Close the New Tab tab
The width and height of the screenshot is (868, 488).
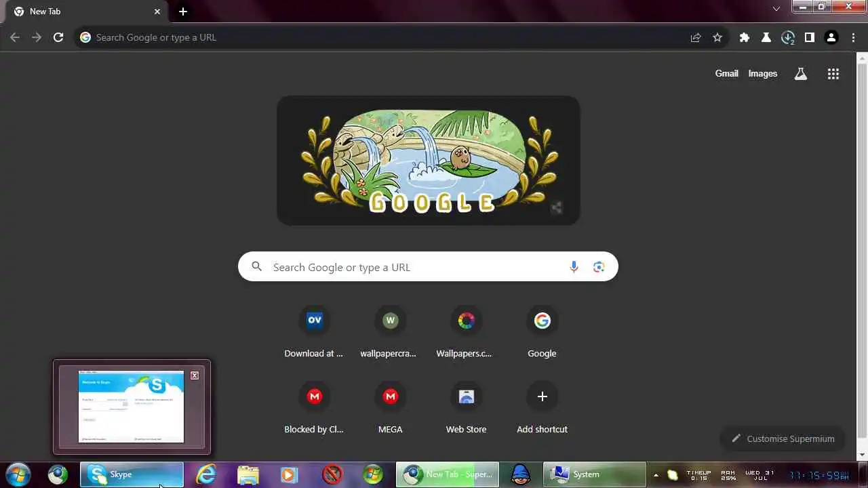pos(157,12)
